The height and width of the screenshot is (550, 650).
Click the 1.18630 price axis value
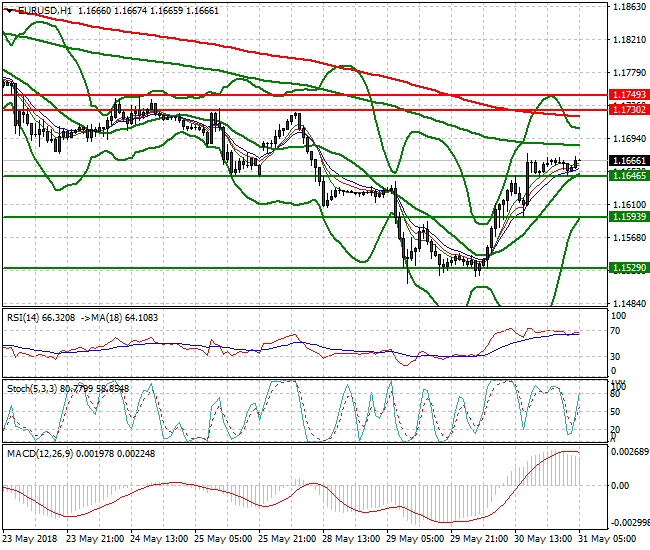click(x=629, y=7)
